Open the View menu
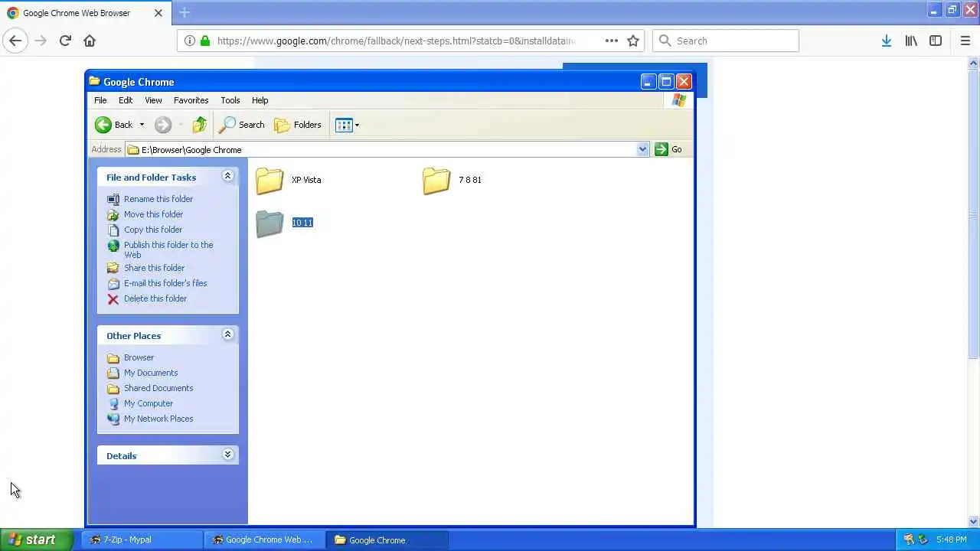This screenshot has height=551, width=980. coord(153,100)
